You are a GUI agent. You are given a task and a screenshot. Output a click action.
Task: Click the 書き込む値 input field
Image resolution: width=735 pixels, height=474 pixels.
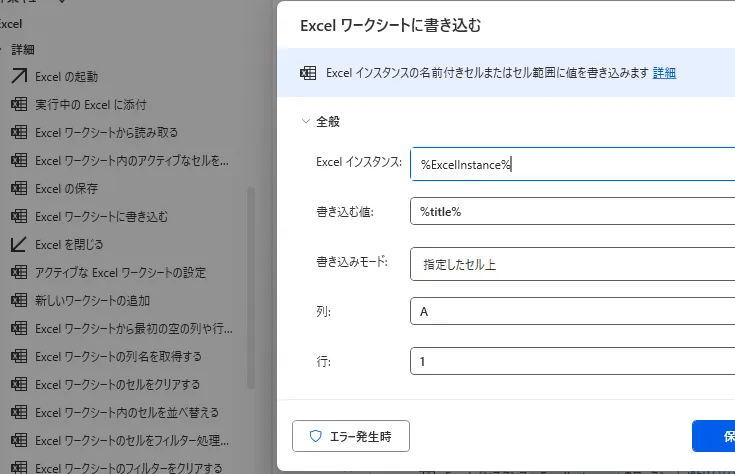click(572, 212)
